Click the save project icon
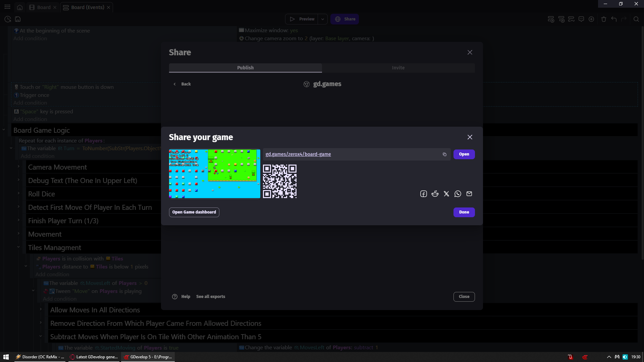This screenshot has height=362, width=644. coord(18,19)
